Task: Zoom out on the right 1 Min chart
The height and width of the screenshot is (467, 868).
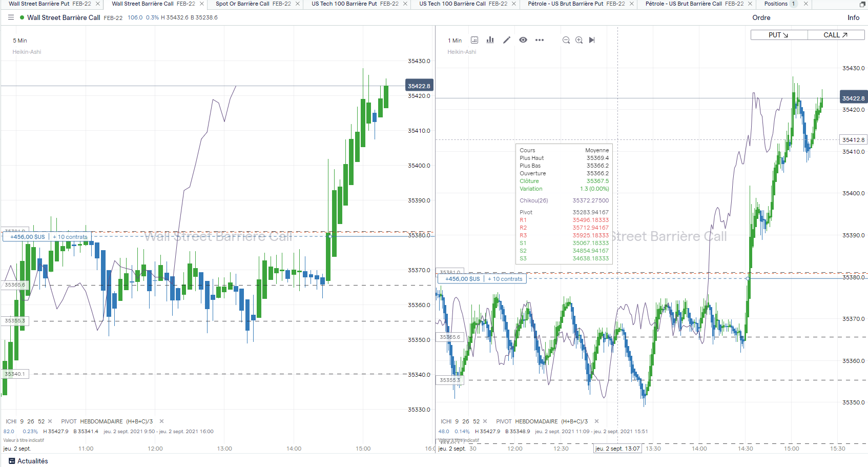Action: pyautogui.click(x=566, y=40)
